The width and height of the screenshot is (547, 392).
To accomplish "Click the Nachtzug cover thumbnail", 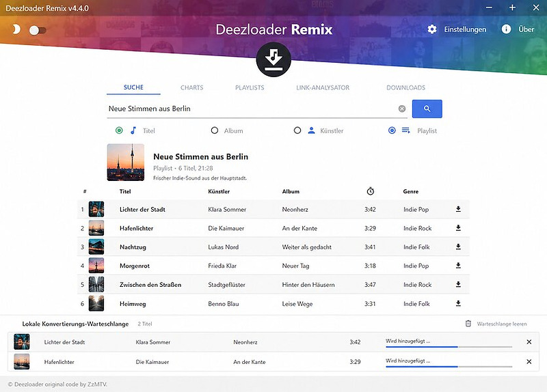I will (x=96, y=247).
